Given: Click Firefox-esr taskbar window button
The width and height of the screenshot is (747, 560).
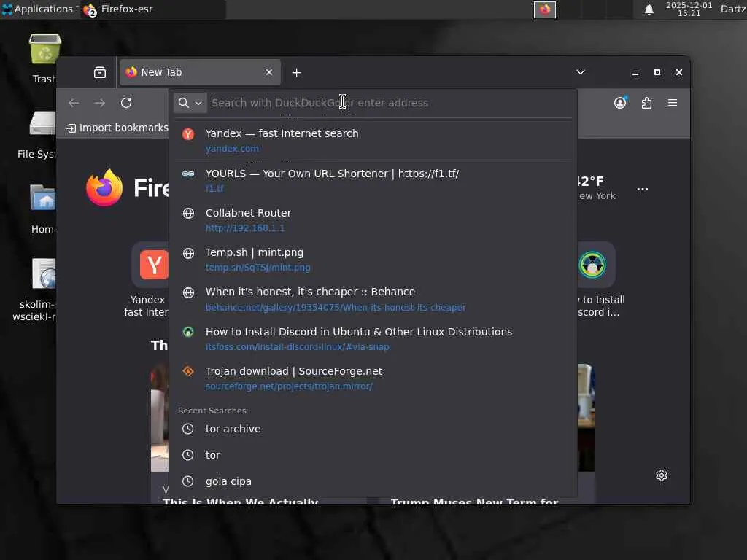Looking at the screenshot, I should (x=153, y=9).
